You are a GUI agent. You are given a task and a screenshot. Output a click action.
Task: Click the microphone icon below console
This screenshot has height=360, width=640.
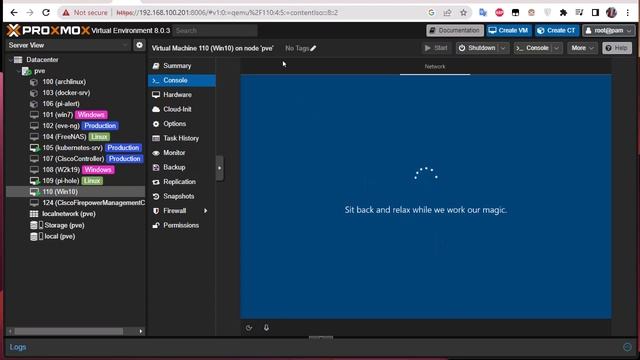(x=266, y=327)
